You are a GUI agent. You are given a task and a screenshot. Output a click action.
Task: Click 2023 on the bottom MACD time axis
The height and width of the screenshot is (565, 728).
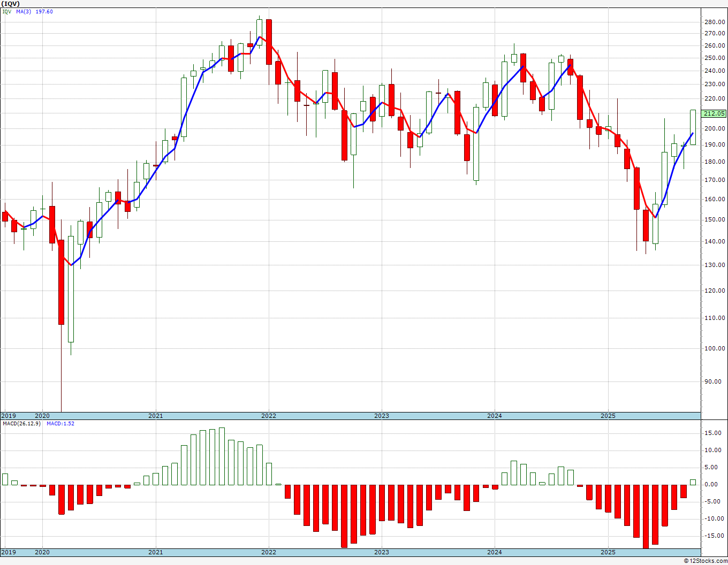pos(381,552)
